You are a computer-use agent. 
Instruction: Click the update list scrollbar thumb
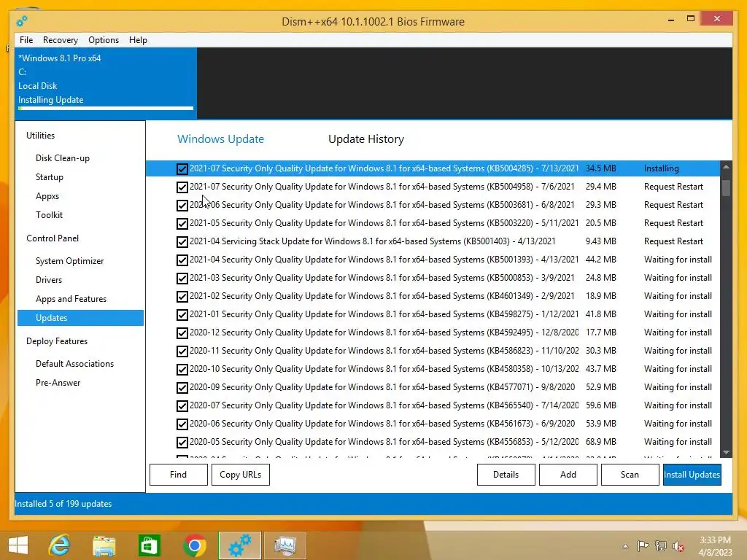click(x=726, y=187)
